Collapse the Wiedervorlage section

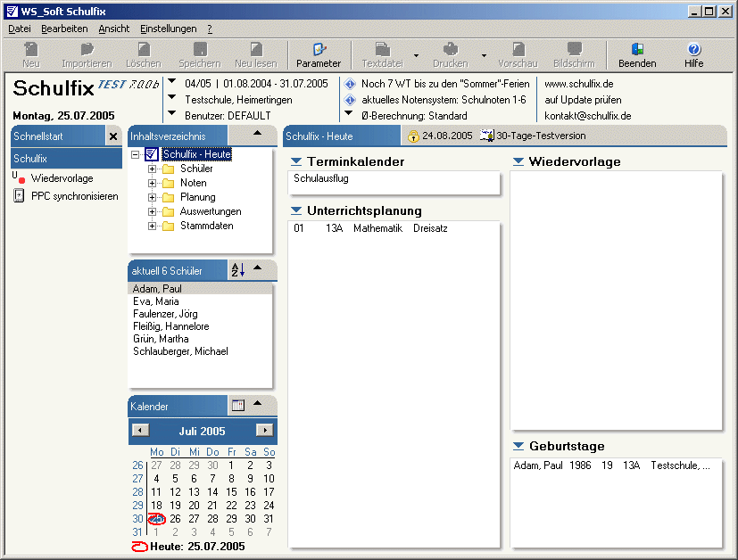[x=518, y=161]
